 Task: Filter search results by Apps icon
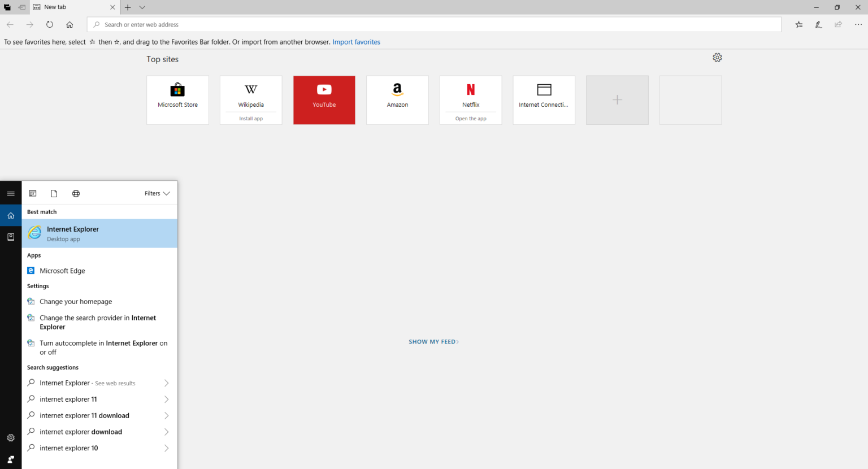[33, 193]
